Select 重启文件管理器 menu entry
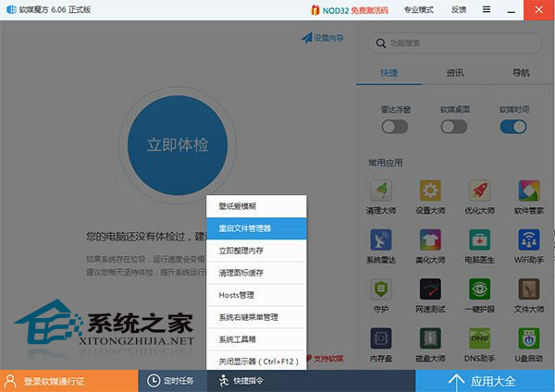Screen dimensions: 555x392 coord(256,228)
